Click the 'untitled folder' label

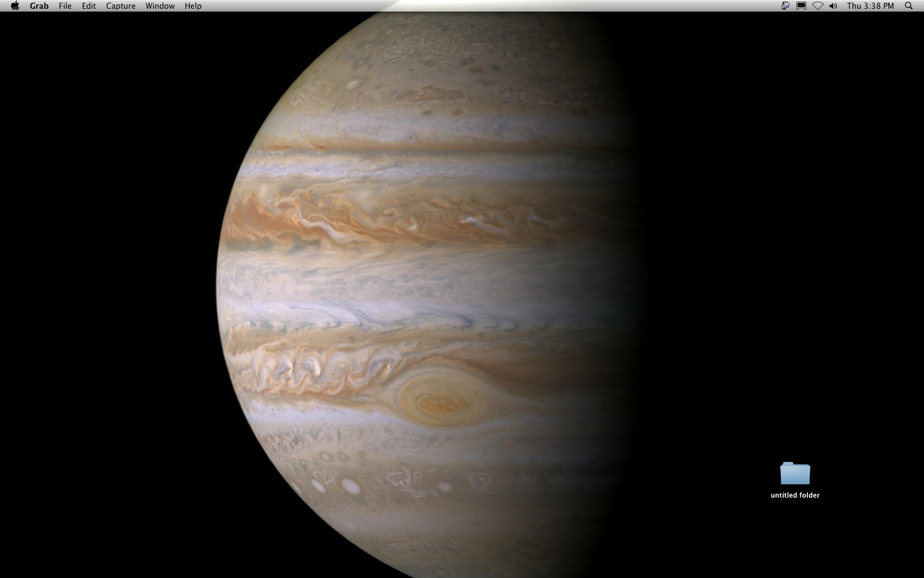[795, 495]
